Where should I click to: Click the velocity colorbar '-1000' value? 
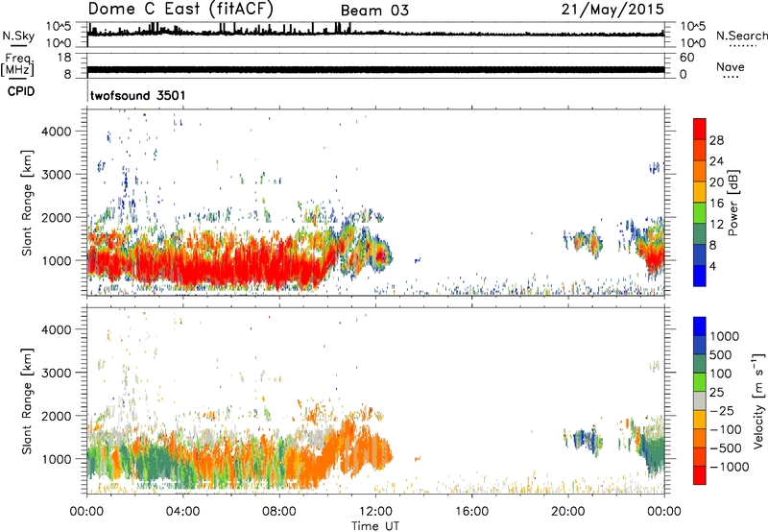730,467
